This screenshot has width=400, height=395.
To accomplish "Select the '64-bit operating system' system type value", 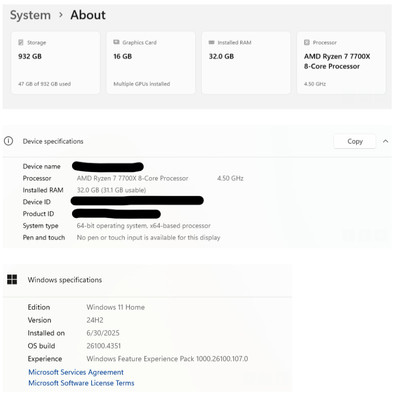I will coord(144,226).
